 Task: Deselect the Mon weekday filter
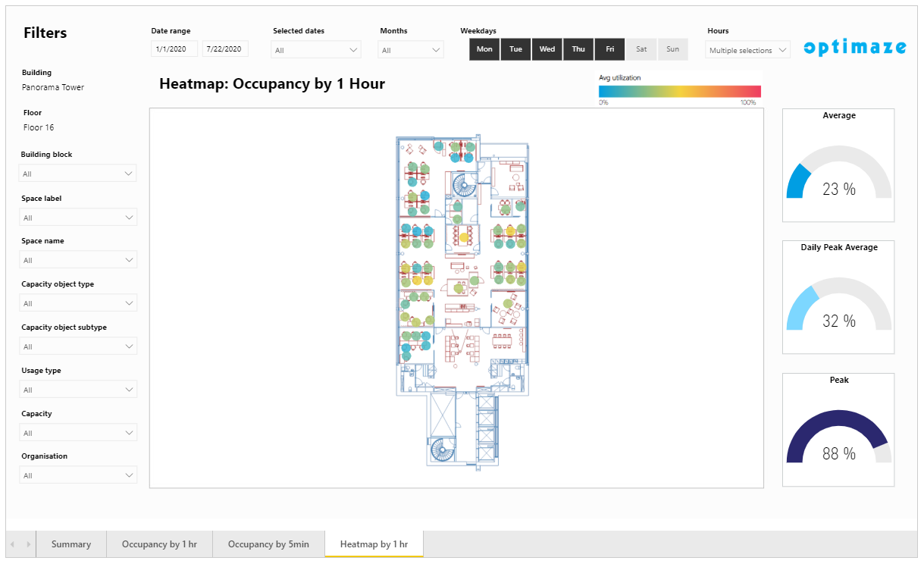(x=484, y=49)
